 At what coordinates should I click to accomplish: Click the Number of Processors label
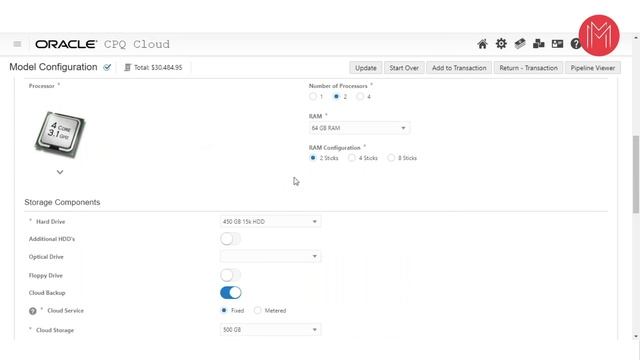(x=338, y=86)
